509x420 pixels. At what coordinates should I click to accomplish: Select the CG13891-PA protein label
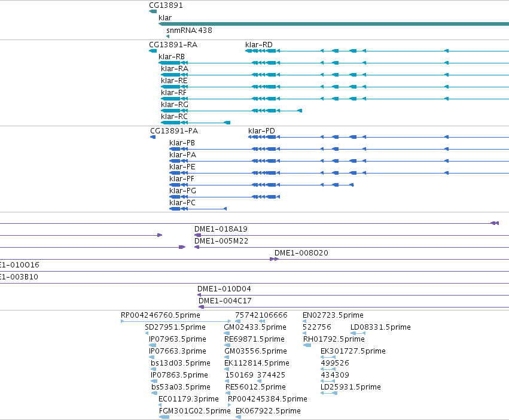point(174,131)
